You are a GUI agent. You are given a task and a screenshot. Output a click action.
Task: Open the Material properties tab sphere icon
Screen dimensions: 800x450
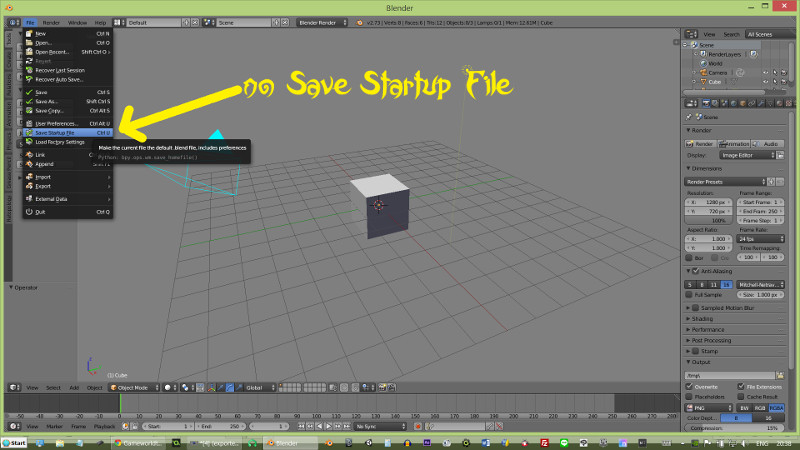click(x=779, y=103)
